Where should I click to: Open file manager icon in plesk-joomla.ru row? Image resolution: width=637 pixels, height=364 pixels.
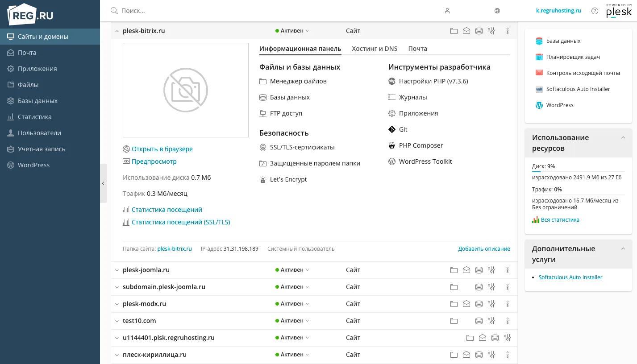coord(454,270)
